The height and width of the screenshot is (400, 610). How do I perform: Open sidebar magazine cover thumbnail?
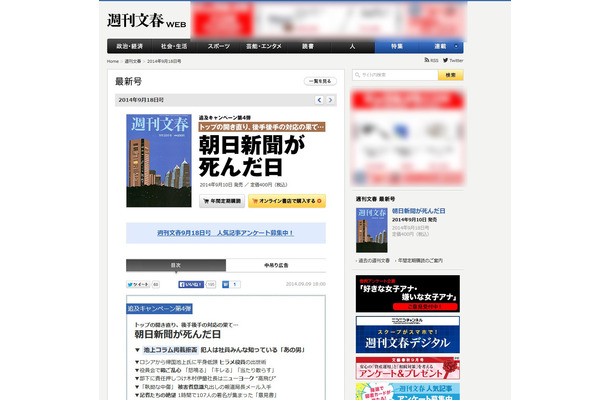372,230
